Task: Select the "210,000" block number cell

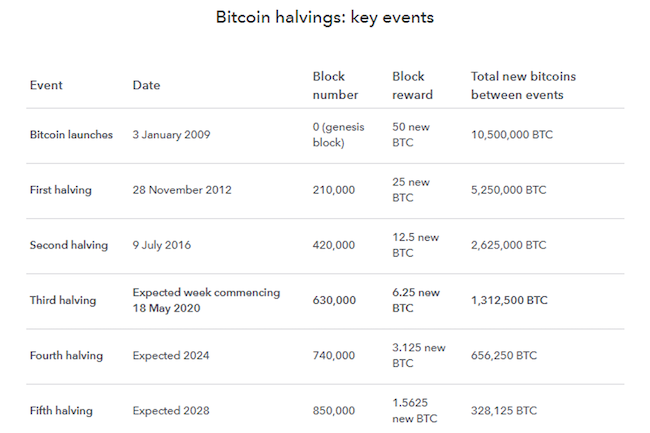Action: tap(334, 189)
